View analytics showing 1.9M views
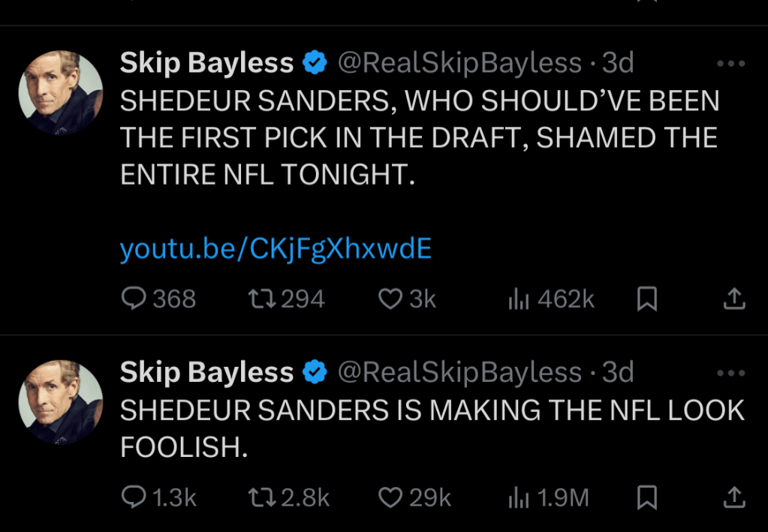The width and height of the screenshot is (768, 532). click(x=520, y=497)
